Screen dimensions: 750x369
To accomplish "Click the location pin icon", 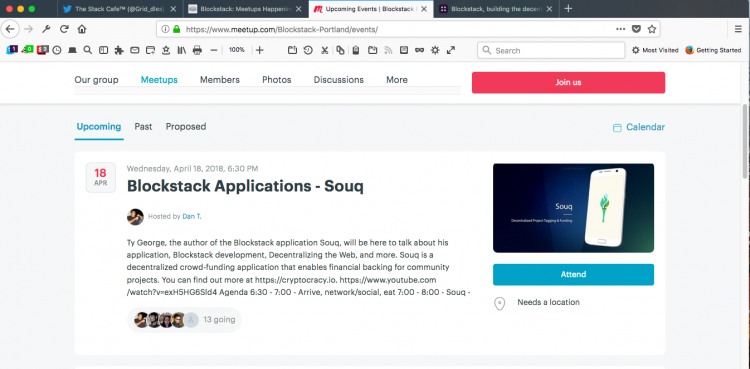I will click(x=500, y=303).
